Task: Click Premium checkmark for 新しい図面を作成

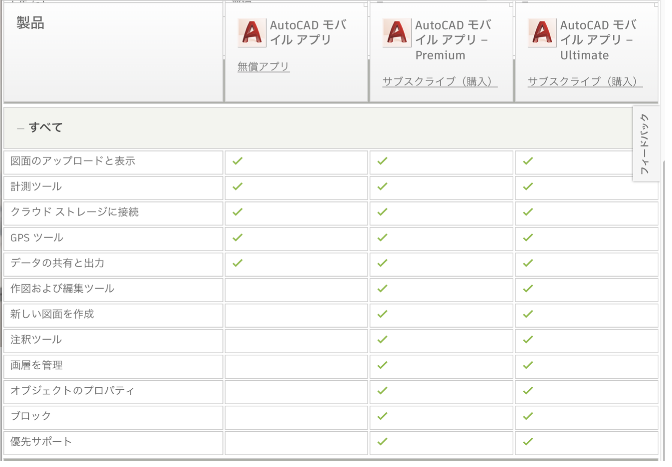Action: coord(382,314)
